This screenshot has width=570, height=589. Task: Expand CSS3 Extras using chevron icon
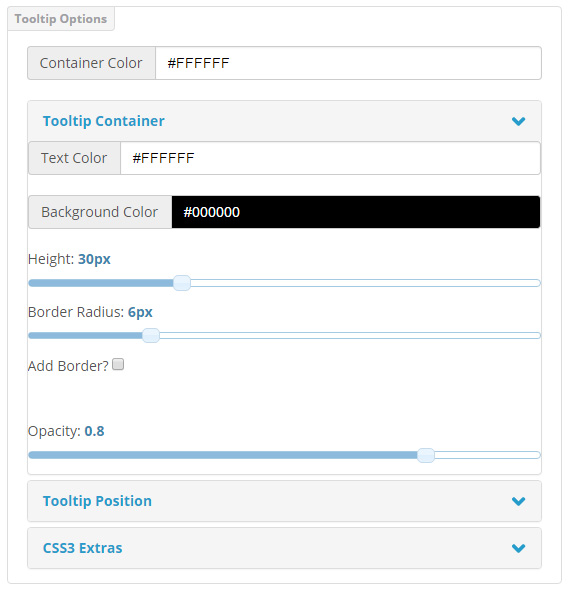[518, 548]
